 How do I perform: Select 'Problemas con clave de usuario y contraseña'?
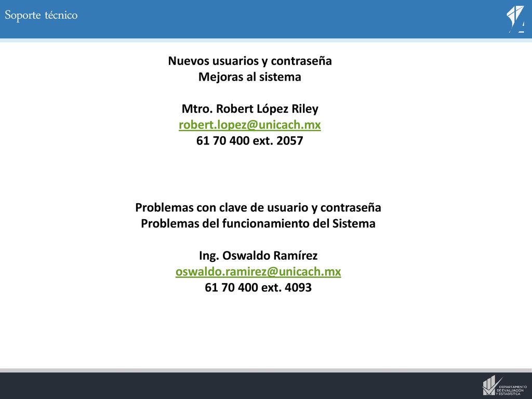click(258, 208)
